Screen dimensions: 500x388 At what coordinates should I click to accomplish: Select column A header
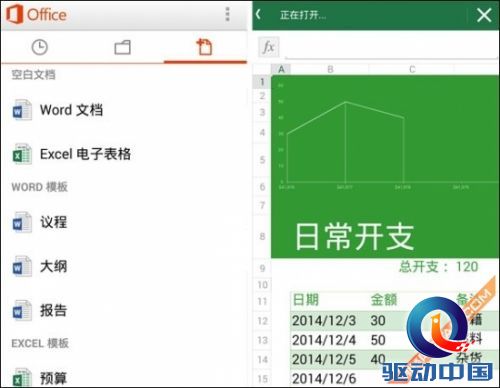coord(281,69)
